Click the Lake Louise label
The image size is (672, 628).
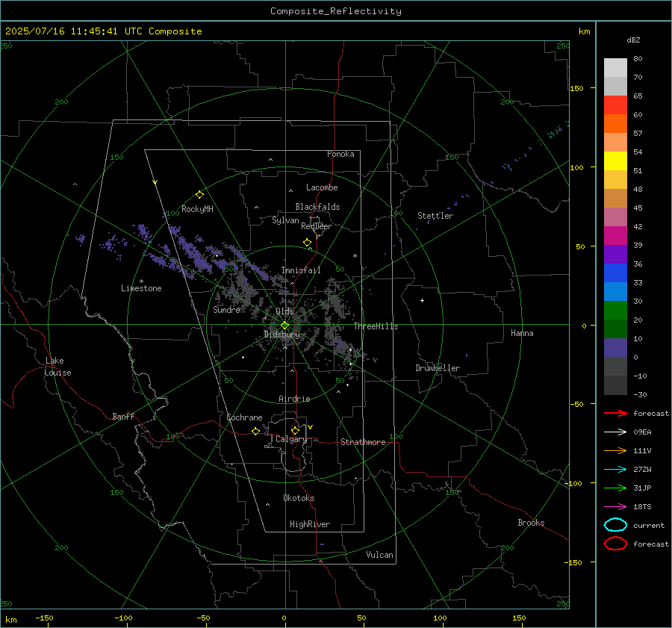click(57, 367)
